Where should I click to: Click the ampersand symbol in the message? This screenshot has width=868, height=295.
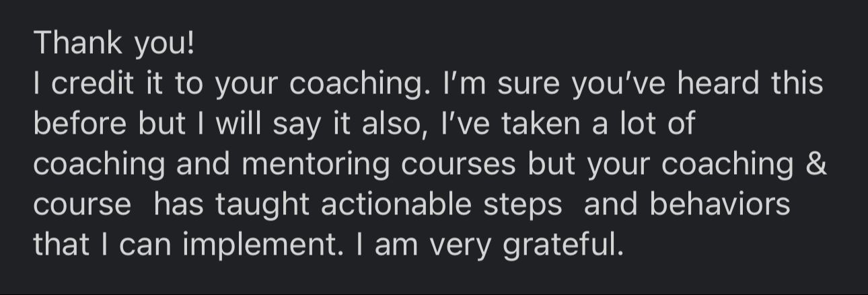(x=816, y=165)
